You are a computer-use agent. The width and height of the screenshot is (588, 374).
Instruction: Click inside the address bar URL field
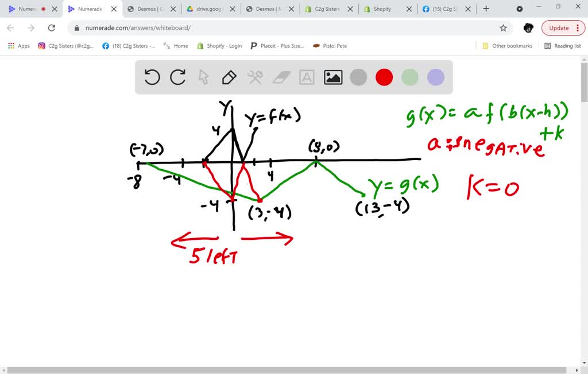(230, 27)
